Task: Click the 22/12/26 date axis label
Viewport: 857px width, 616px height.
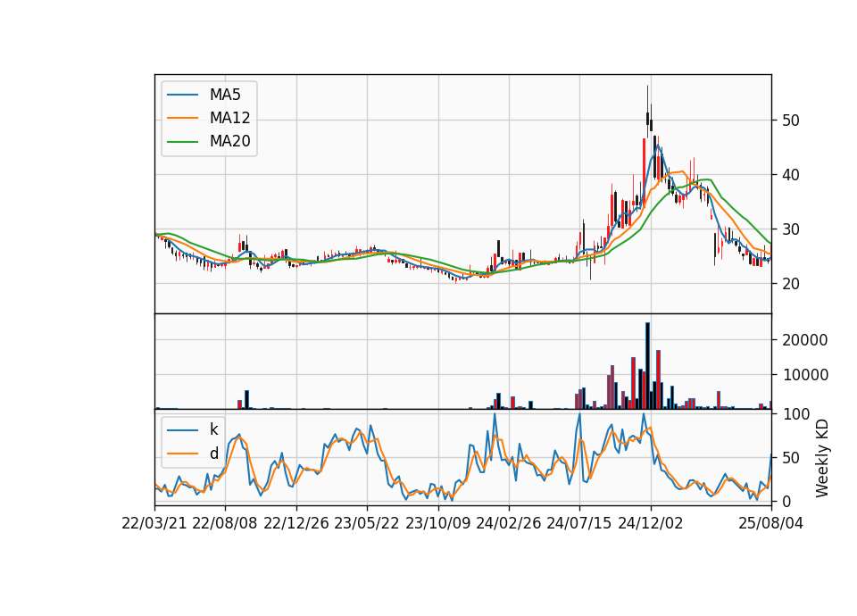Action: pyautogui.click(x=295, y=523)
